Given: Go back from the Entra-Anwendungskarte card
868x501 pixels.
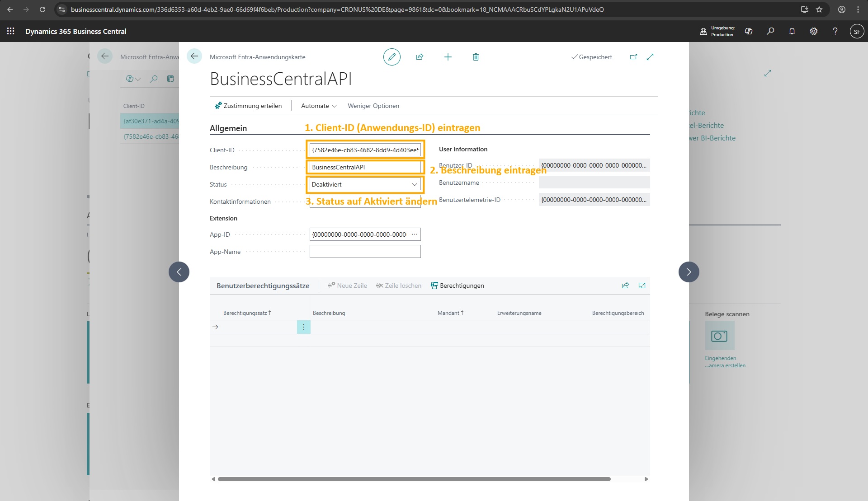Looking at the screenshot, I should 194,56.
